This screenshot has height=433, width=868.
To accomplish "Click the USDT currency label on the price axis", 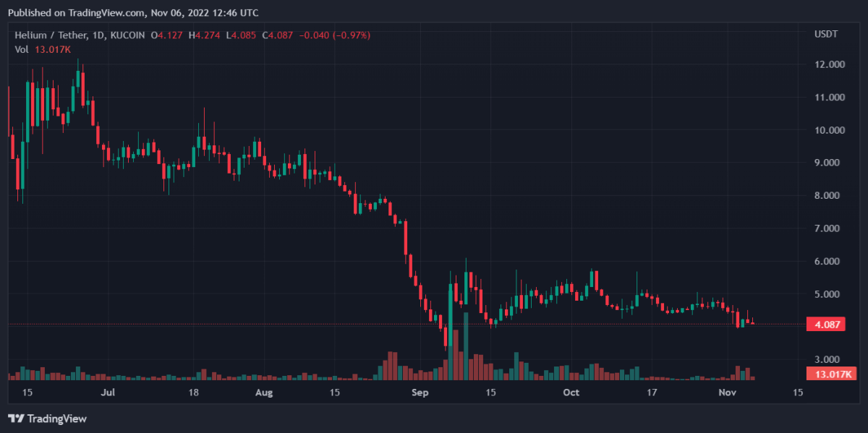I will click(x=825, y=35).
